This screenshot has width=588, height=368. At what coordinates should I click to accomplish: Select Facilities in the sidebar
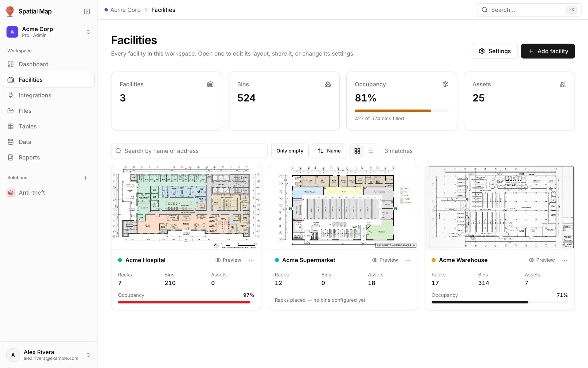[49, 80]
